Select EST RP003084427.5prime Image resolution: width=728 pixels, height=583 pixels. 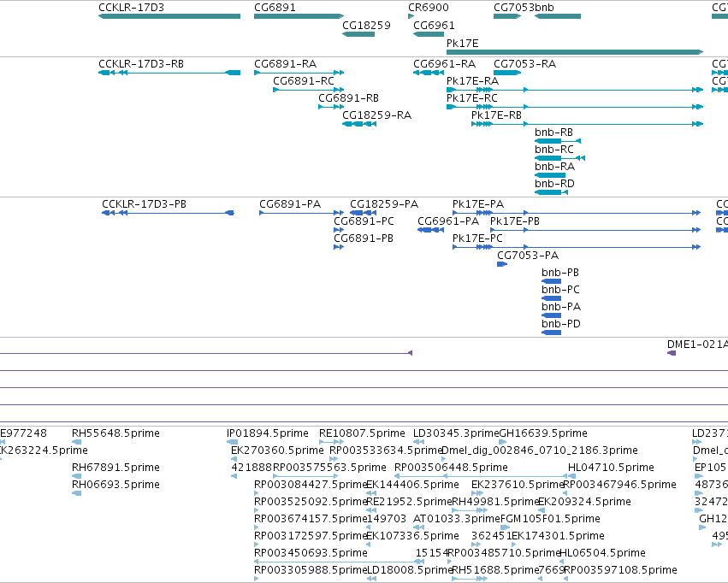(x=311, y=486)
